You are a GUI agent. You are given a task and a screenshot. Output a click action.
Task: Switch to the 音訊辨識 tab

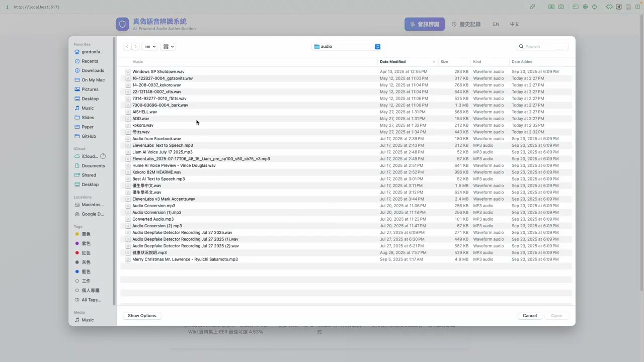pos(425,24)
